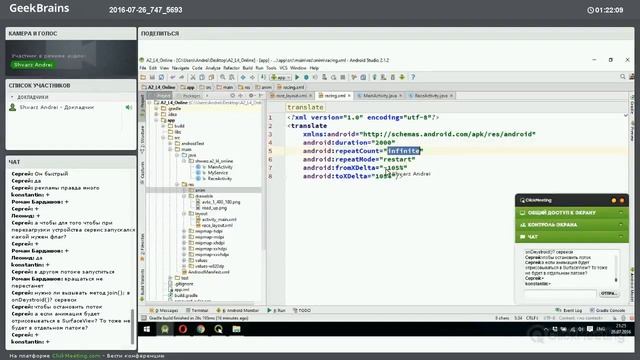Click the ClickMeeting.com link in footer
640x360 pixels.
[76, 356]
